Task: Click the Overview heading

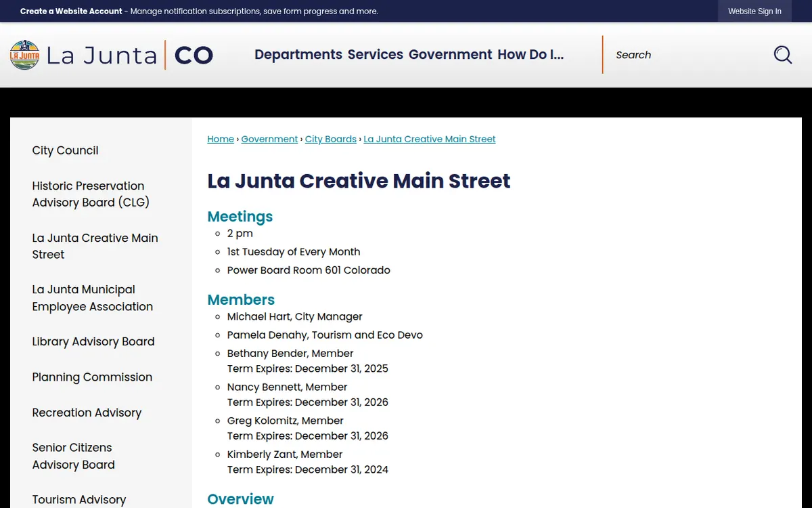Action: click(x=241, y=499)
